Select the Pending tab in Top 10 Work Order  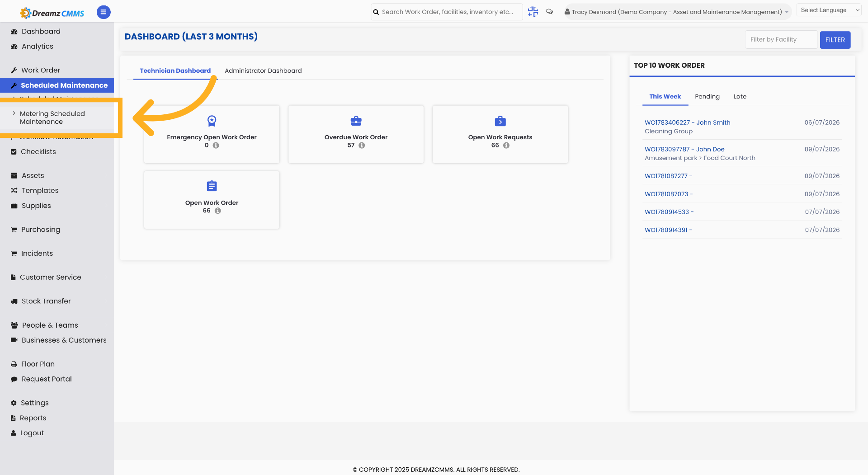[x=707, y=96]
